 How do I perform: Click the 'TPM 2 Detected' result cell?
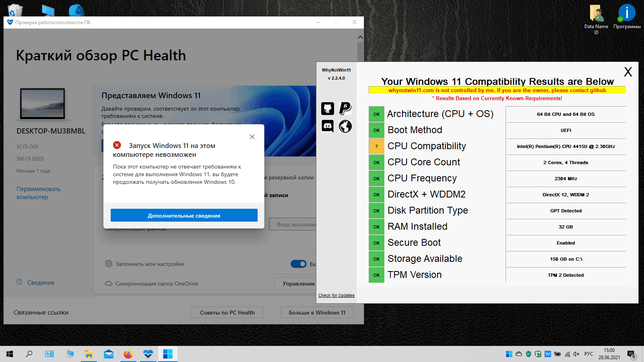566,275
